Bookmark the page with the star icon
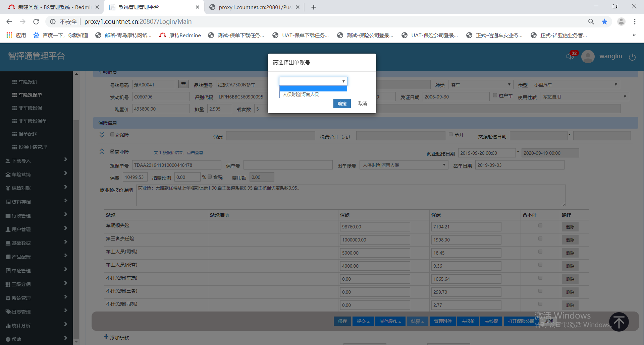This screenshot has height=345, width=644. (x=604, y=22)
